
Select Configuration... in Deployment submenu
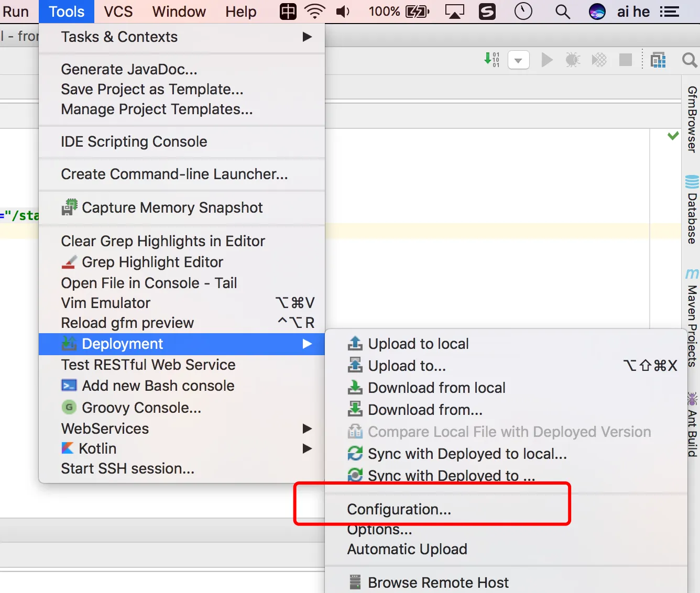tap(399, 509)
